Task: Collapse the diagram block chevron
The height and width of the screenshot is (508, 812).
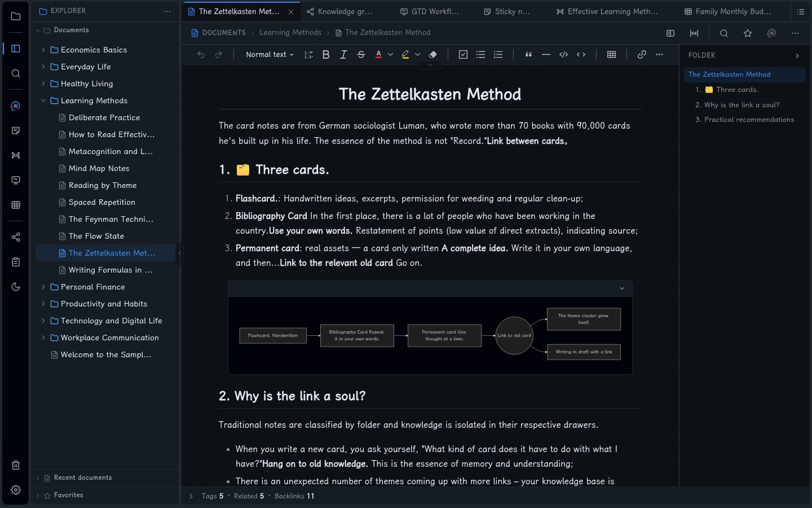Action: coord(622,288)
